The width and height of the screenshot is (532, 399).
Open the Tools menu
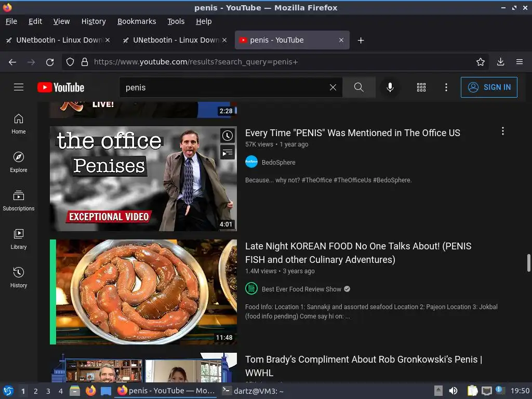coord(176,21)
